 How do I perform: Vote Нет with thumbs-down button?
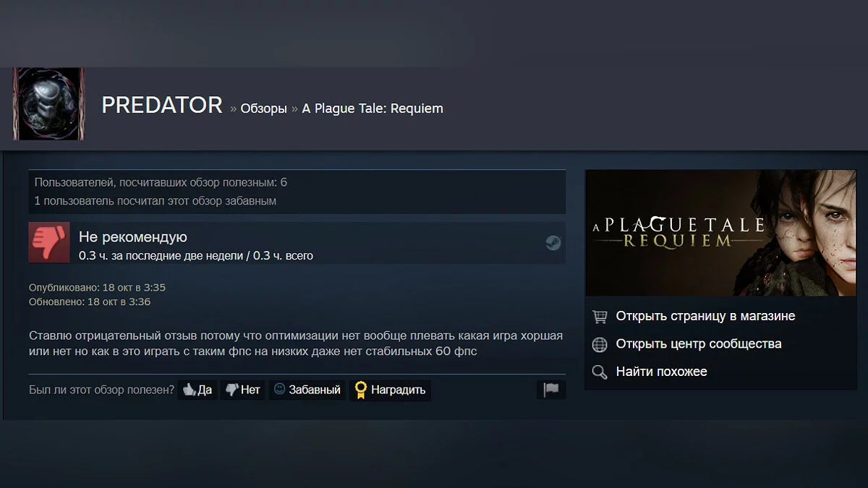click(x=242, y=390)
